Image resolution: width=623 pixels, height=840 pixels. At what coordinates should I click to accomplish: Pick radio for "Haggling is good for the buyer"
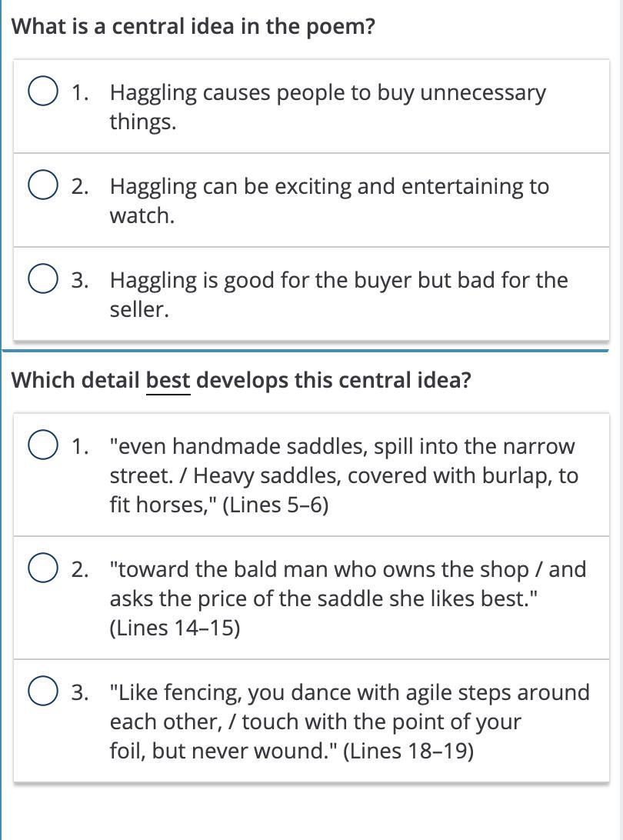point(43,280)
